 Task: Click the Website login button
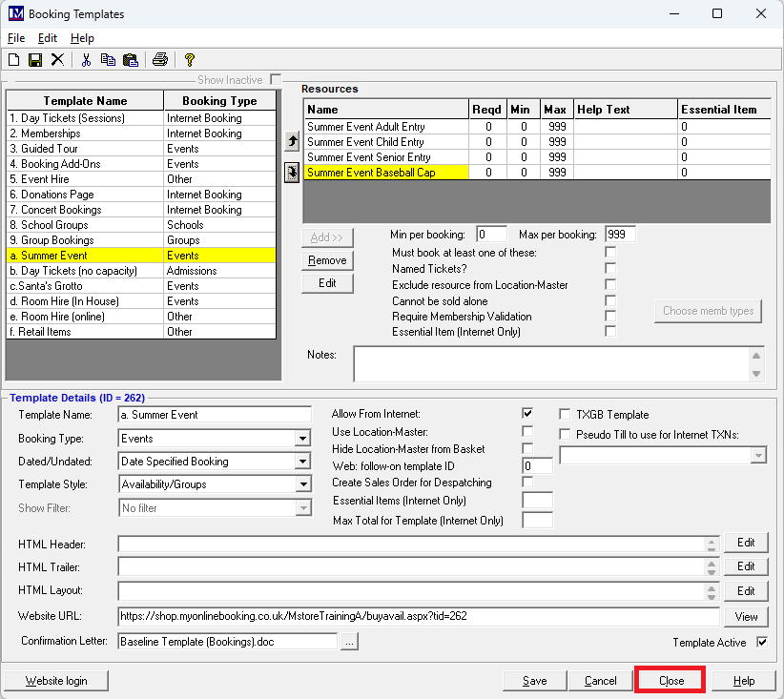(x=55, y=681)
